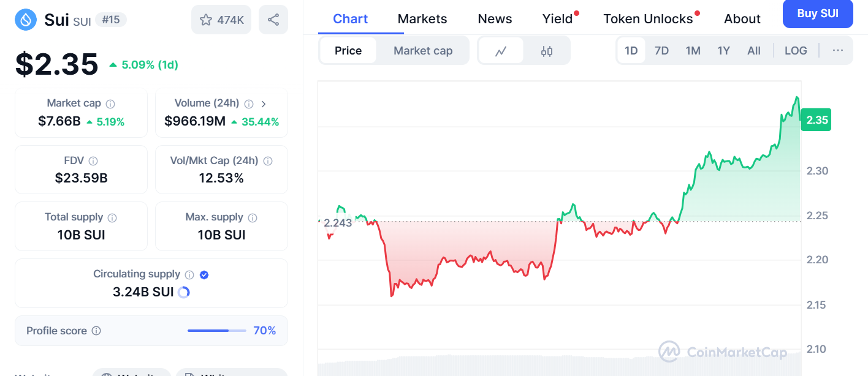Select 7D chart timeframe
Screen dimensions: 868x376
click(661, 51)
